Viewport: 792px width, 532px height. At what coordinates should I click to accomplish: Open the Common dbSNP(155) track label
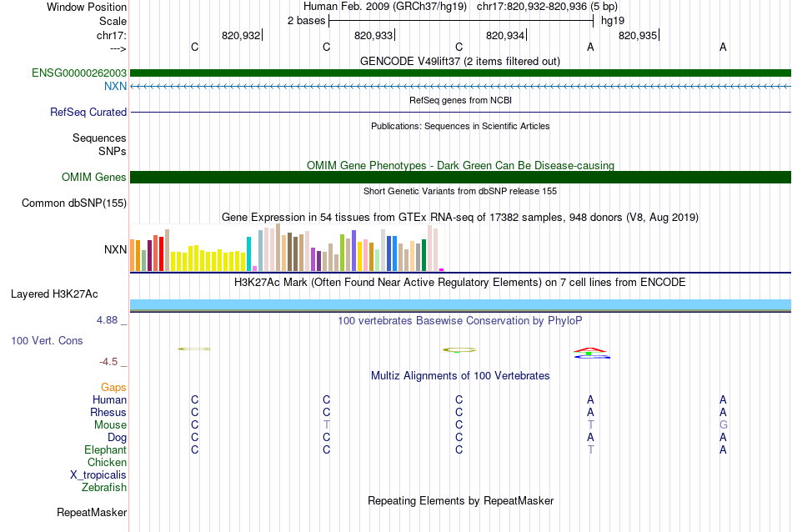click(73, 203)
